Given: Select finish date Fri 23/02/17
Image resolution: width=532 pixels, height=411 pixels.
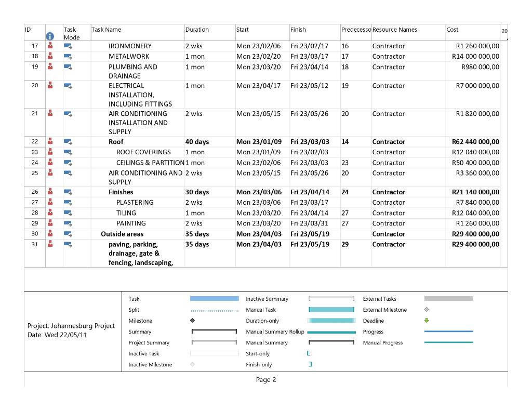Looking at the screenshot, I should coord(309,46).
